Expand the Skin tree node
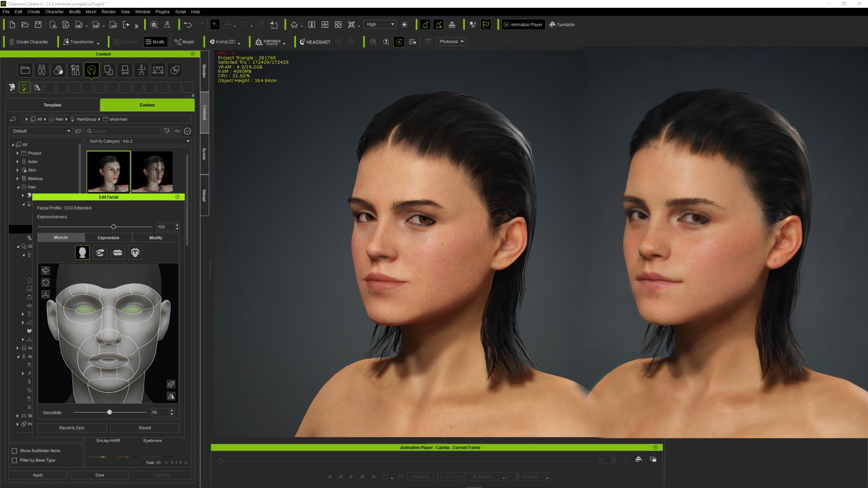 18,170
